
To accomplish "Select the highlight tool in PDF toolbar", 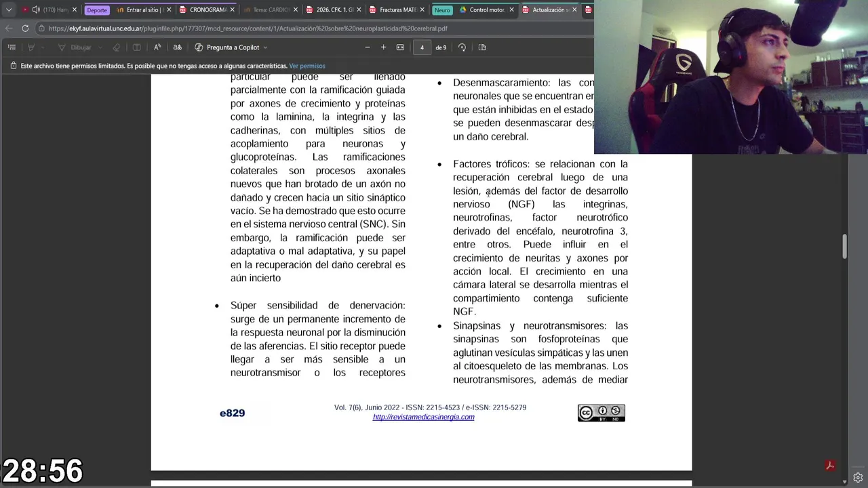I will point(31,47).
